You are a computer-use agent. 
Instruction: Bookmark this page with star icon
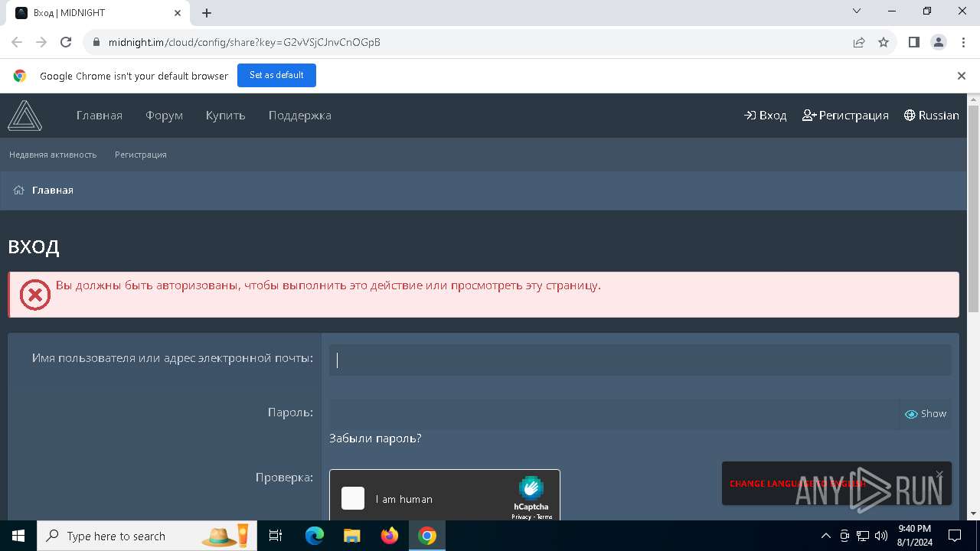884,42
